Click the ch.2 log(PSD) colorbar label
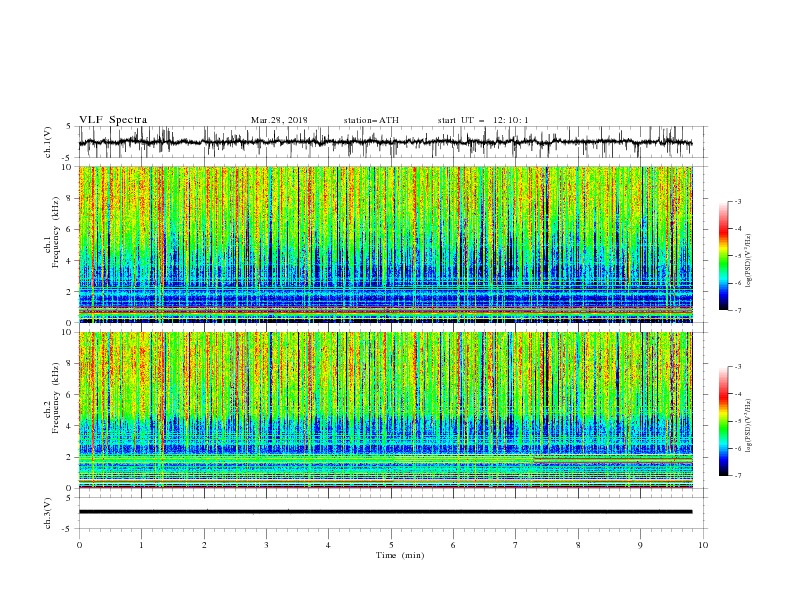This screenshot has width=792, height=612. pyautogui.click(x=749, y=426)
